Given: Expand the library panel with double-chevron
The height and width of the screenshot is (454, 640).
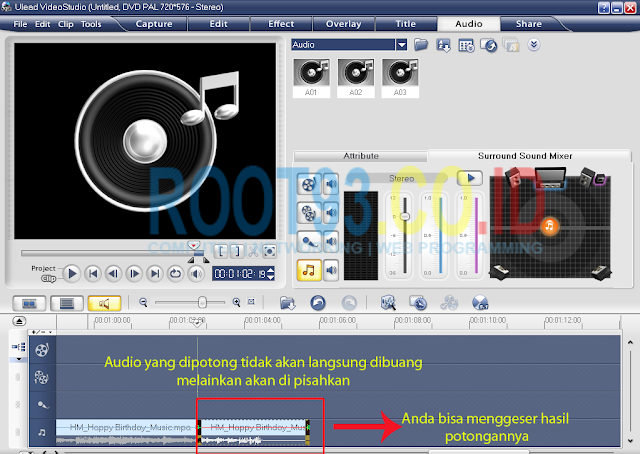Looking at the screenshot, I should (x=533, y=44).
